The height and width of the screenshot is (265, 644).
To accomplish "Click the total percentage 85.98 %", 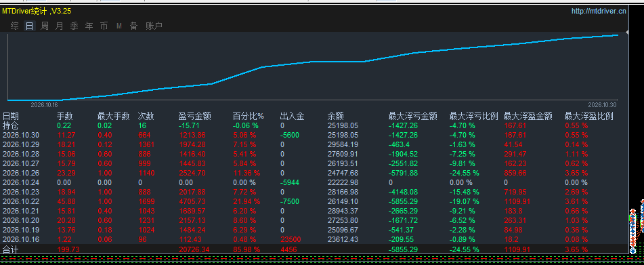I will (x=246, y=249).
